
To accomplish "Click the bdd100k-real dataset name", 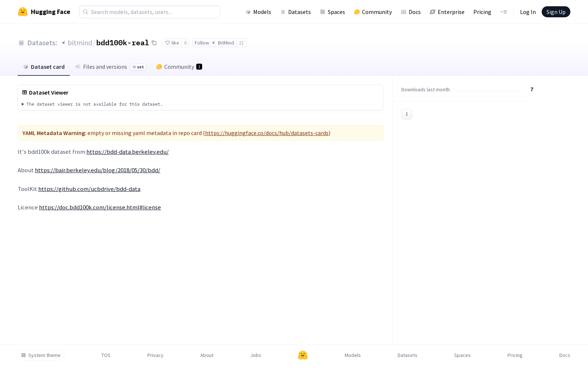I will point(122,43).
